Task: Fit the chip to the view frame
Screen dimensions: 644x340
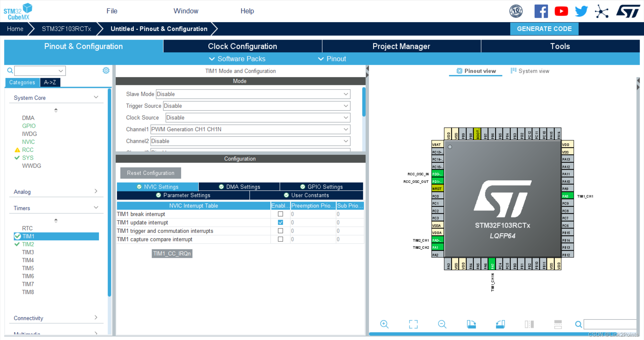Action: point(413,324)
